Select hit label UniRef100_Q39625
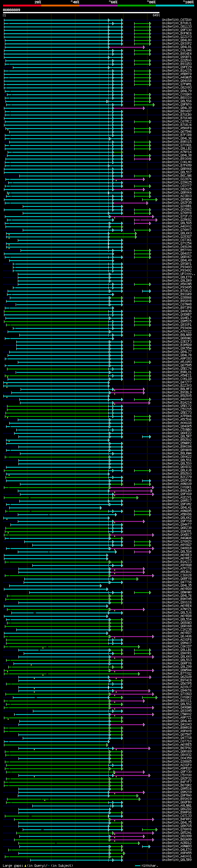This screenshot has height=868, width=197. click(177, 182)
